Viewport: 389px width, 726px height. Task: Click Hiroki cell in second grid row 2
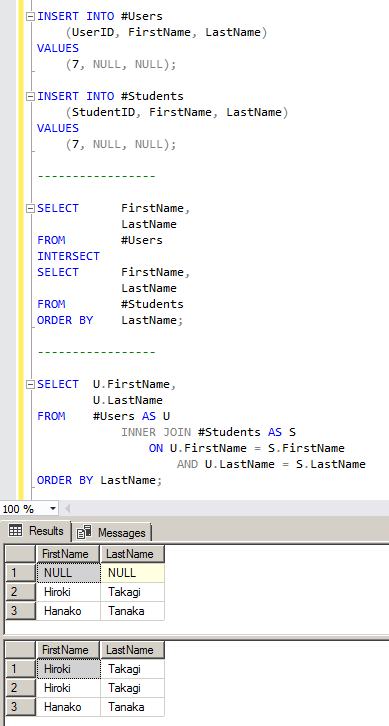pos(68,688)
